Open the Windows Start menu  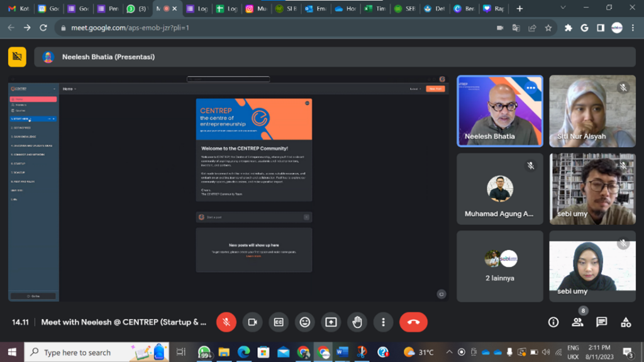click(12, 352)
